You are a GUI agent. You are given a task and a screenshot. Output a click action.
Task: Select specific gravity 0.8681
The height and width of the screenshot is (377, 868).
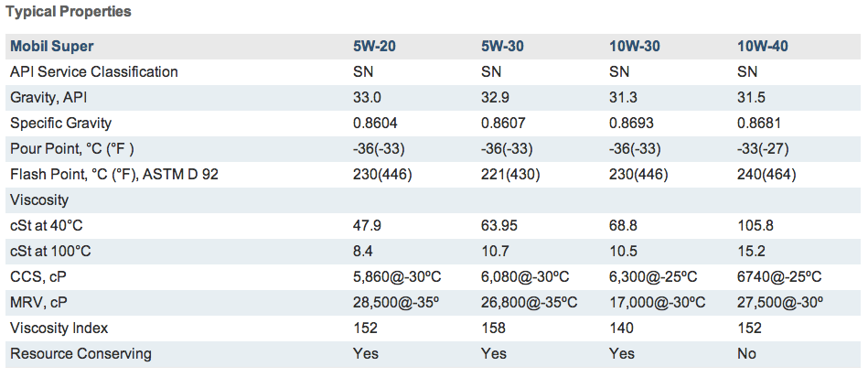(759, 123)
